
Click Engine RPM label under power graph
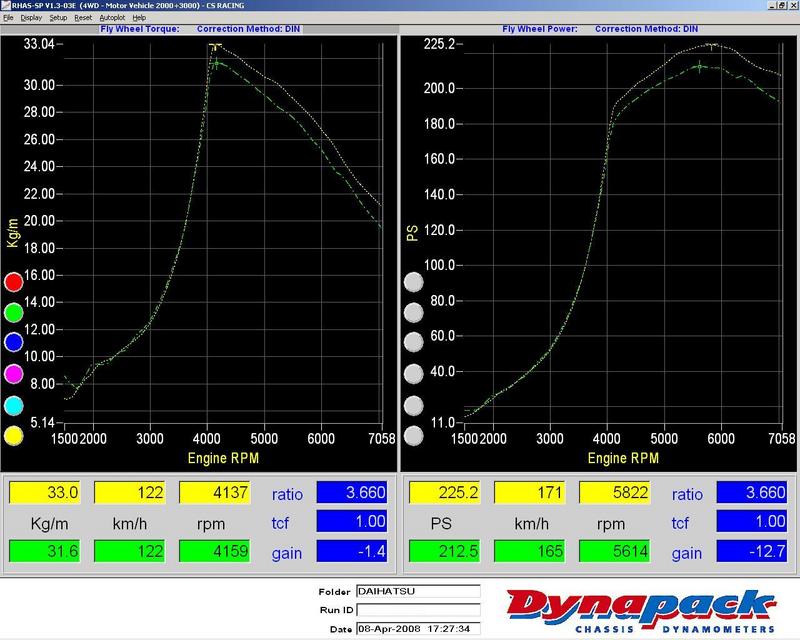click(x=623, y=458)
